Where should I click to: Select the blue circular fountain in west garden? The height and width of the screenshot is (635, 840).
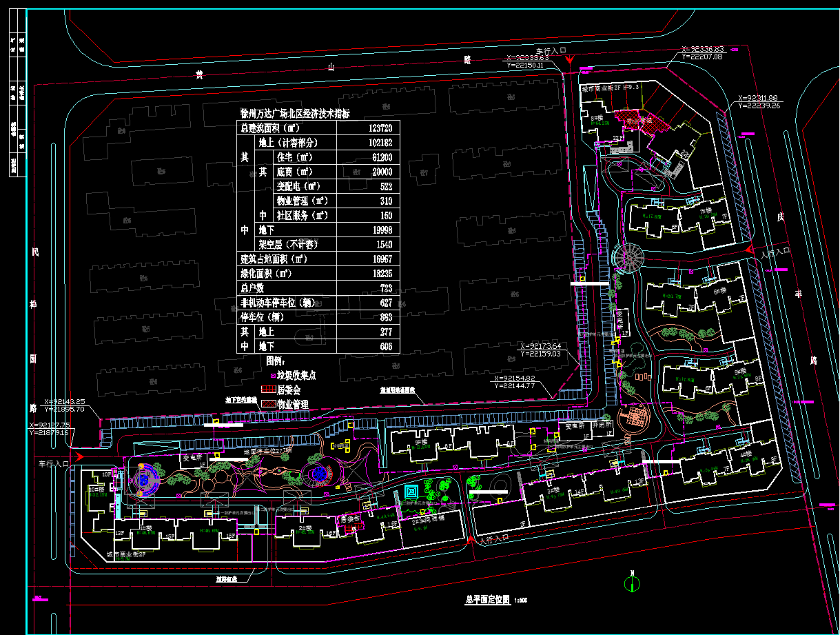point(318,474)
